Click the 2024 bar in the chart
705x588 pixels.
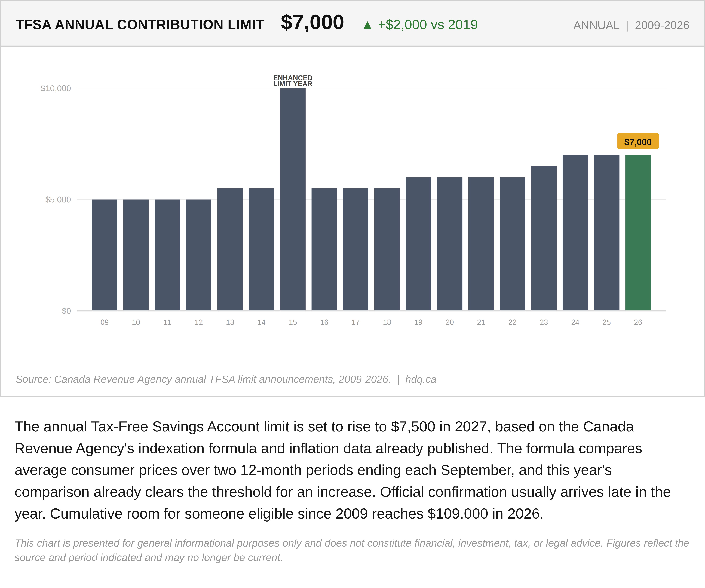click(x=575, y=233)
